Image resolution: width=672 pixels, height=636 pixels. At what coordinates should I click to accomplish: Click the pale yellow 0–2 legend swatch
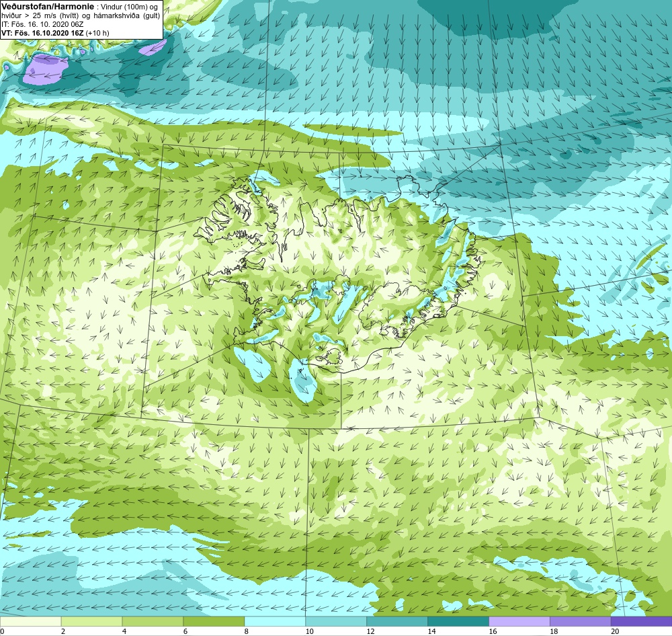pyautogui.click(x=30, y=621)
